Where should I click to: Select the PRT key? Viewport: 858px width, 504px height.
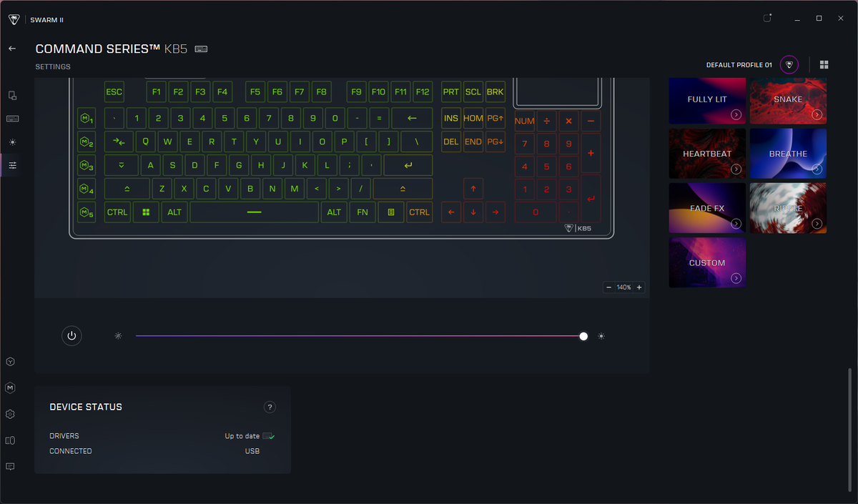tap(451, 92)
